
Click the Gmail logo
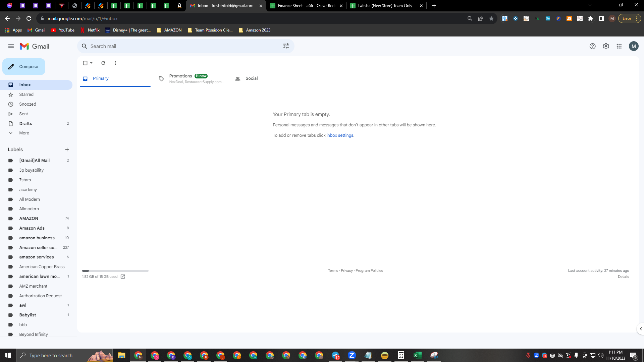pyautogui.click(x=35, y=46)
